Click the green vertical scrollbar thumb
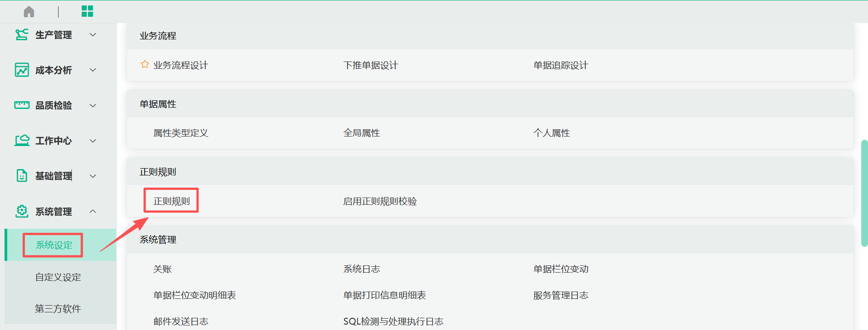 pos(864,193)
